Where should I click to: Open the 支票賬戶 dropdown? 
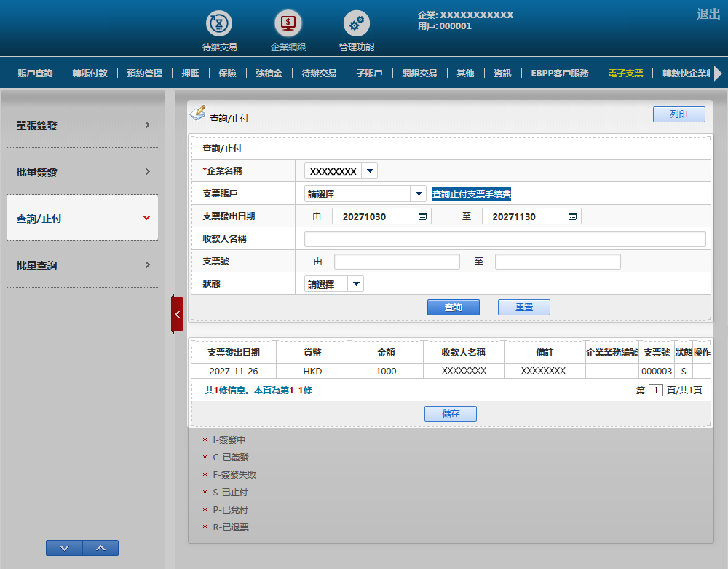[418, 194]
